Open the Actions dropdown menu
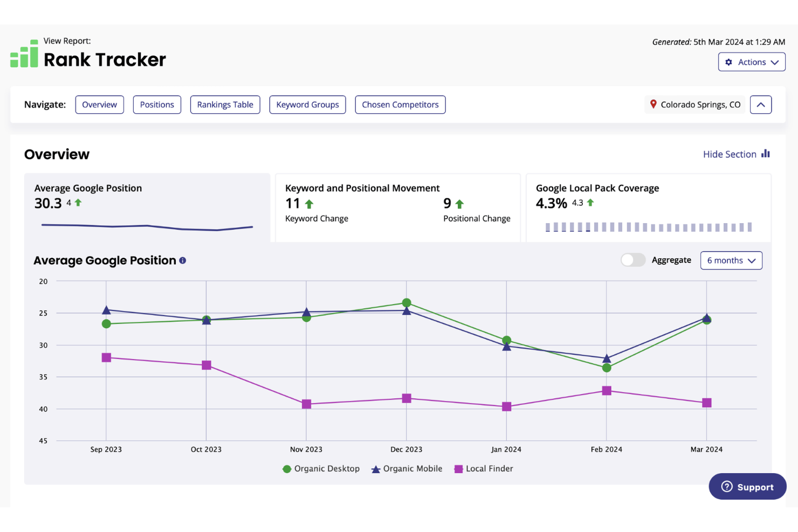Screen dimensions: 798x532 (x=752, y=62)
